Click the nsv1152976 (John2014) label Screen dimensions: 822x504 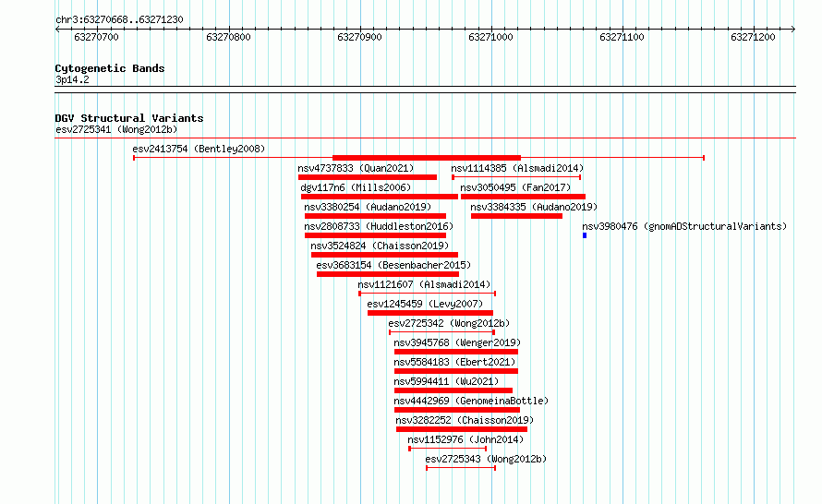[465, 439]
